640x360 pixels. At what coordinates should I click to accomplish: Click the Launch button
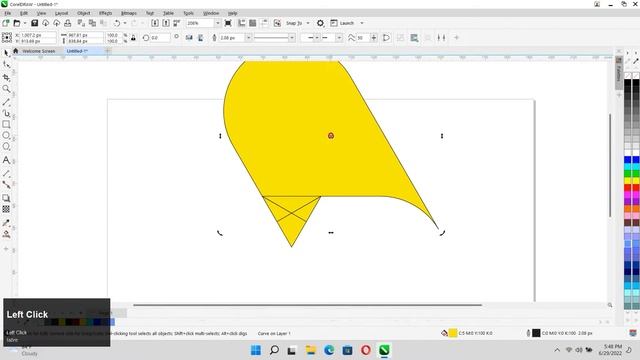point(342,23)
